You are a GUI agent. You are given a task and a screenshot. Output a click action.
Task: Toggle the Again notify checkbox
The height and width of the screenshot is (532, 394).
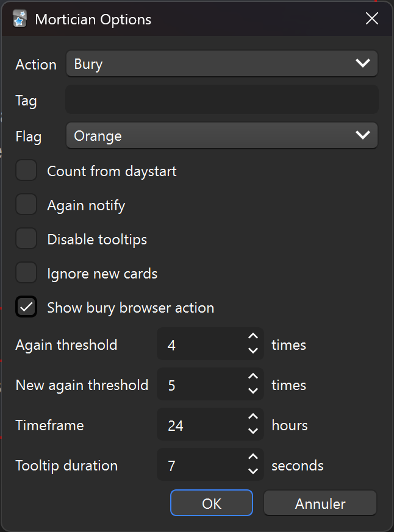[26, 205]
